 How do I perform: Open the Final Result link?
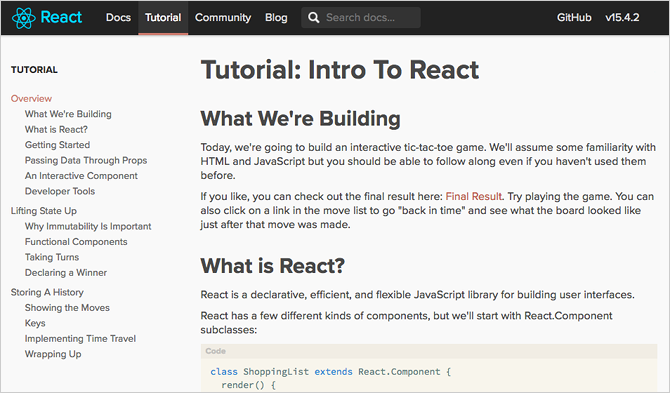pos(473,196)
